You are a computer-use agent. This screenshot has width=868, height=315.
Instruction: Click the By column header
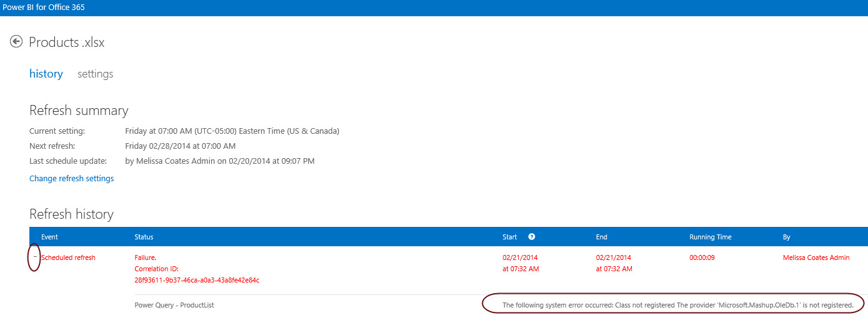click(787, 237)
